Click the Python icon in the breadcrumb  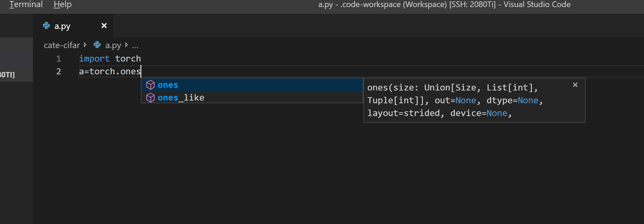coord(97,45)
